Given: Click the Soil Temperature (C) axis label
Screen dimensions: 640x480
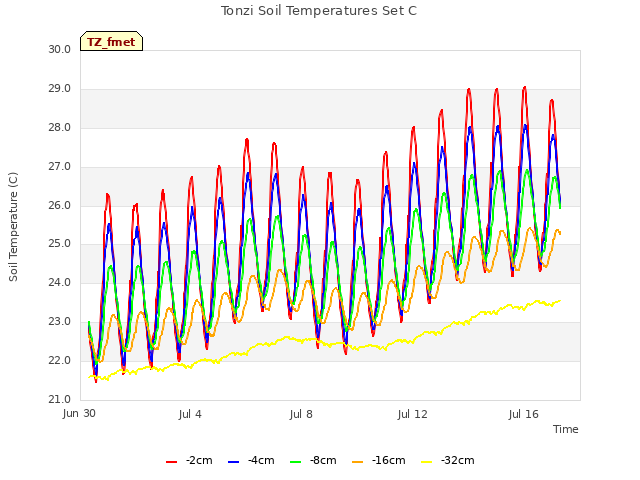Looking at the screenshot, I should coord(13,227).
